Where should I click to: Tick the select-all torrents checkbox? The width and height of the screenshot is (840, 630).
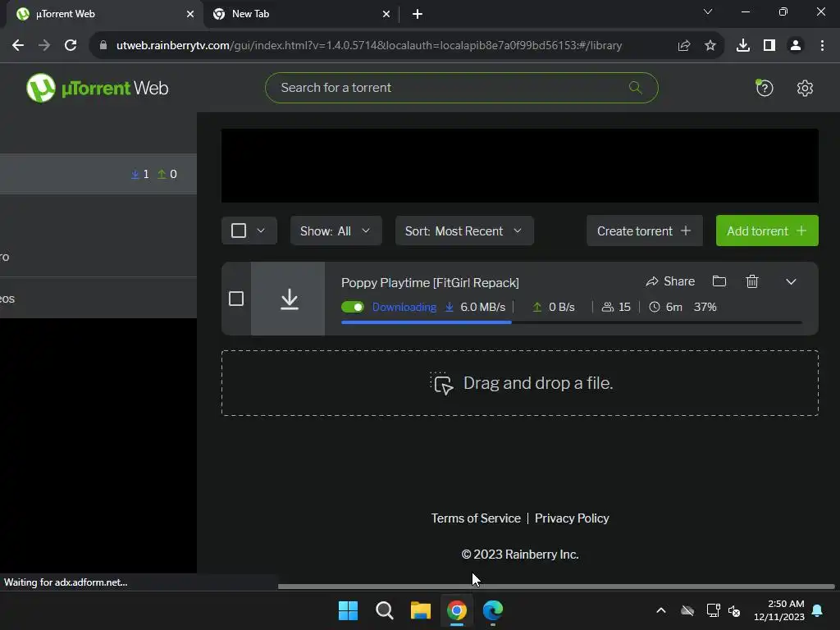tap(239, 231)
